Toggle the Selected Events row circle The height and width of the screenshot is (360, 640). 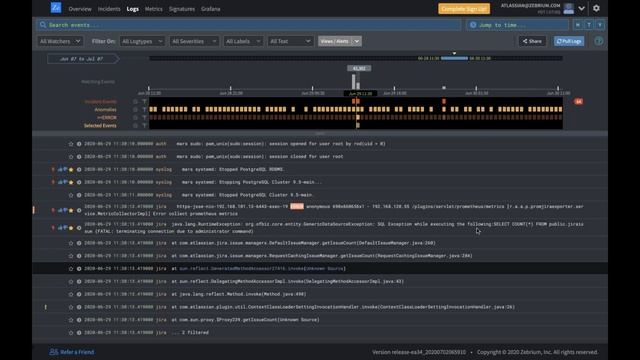tap(135, 125)
